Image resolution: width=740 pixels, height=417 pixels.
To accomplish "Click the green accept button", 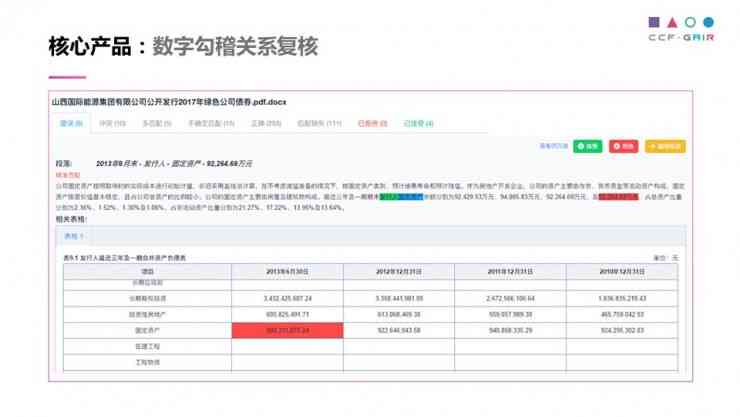I will [x=588, y=146].
